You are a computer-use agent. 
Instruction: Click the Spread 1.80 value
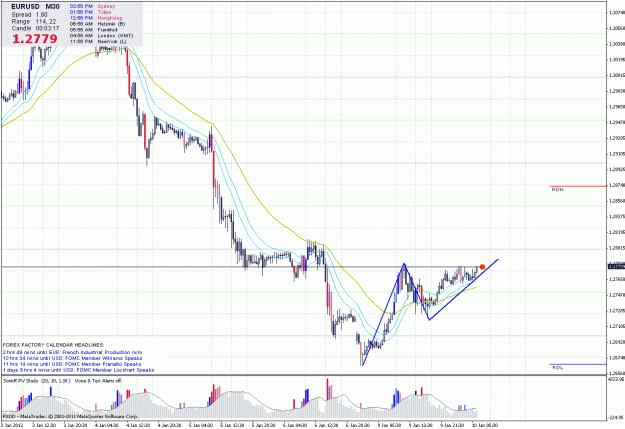(x=29, y=15)
